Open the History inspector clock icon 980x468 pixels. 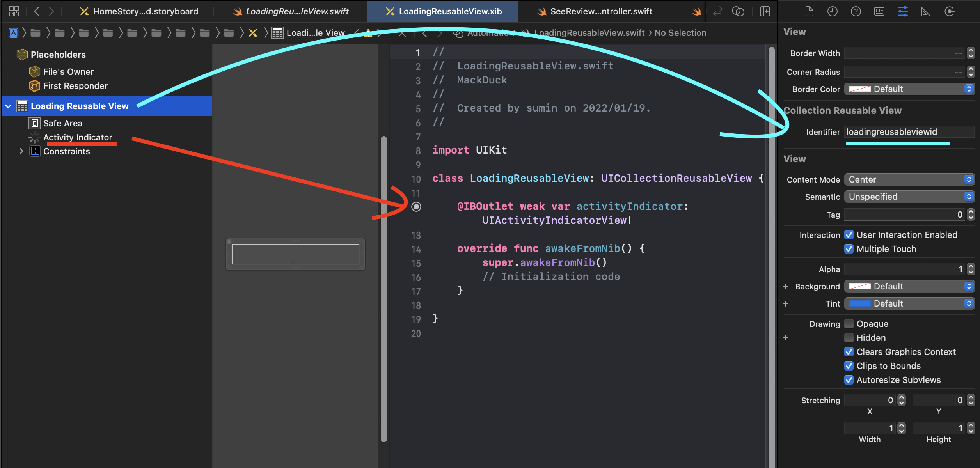coord(832,12)
